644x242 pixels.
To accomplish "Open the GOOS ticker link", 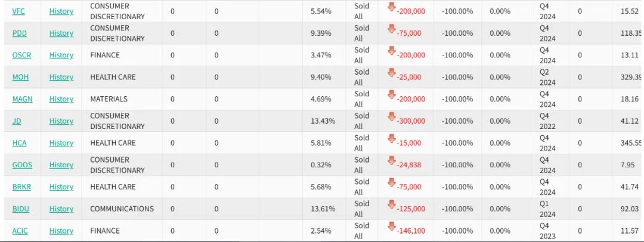I will tap(22, 165).
